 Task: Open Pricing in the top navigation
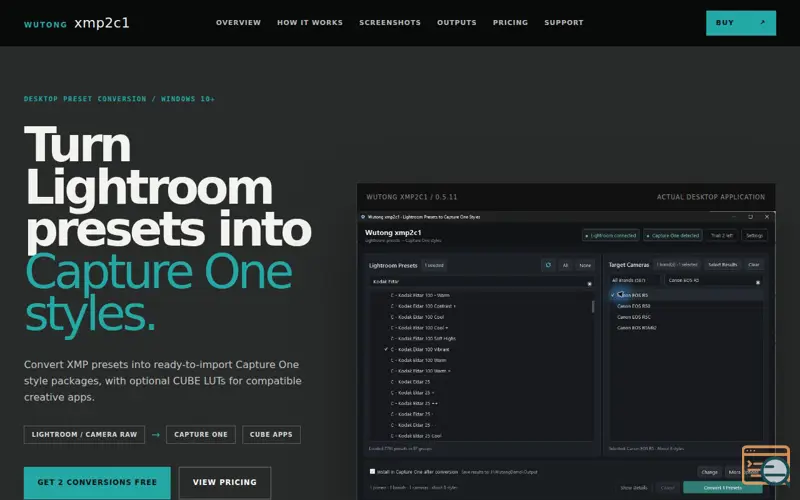click(x=510, y=22)
